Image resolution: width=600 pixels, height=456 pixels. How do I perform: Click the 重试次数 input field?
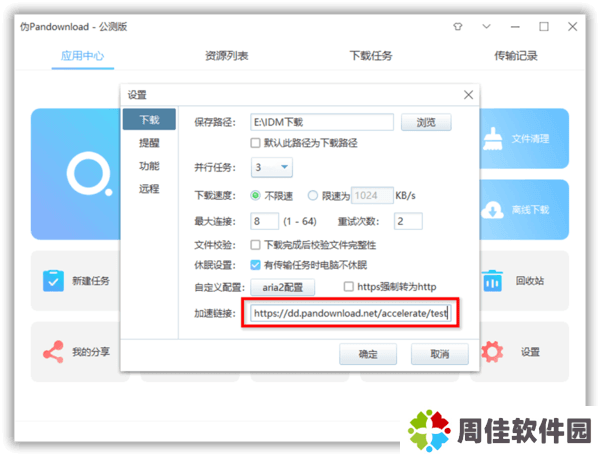tap(408, 221)
